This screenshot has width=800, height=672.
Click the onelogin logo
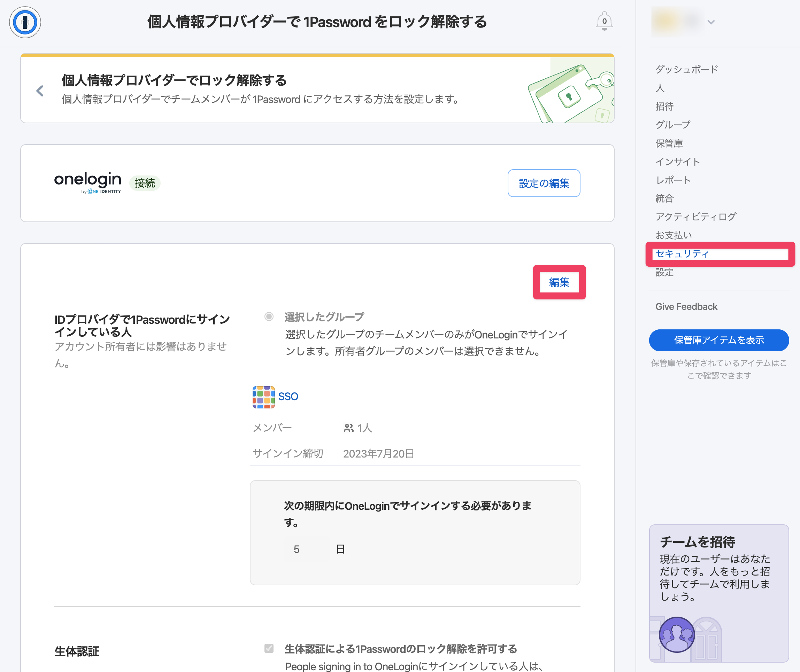point(88,182)
